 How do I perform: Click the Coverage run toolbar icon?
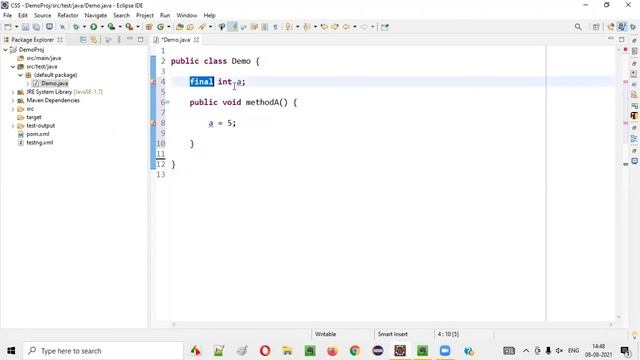[x=111, y=27]
